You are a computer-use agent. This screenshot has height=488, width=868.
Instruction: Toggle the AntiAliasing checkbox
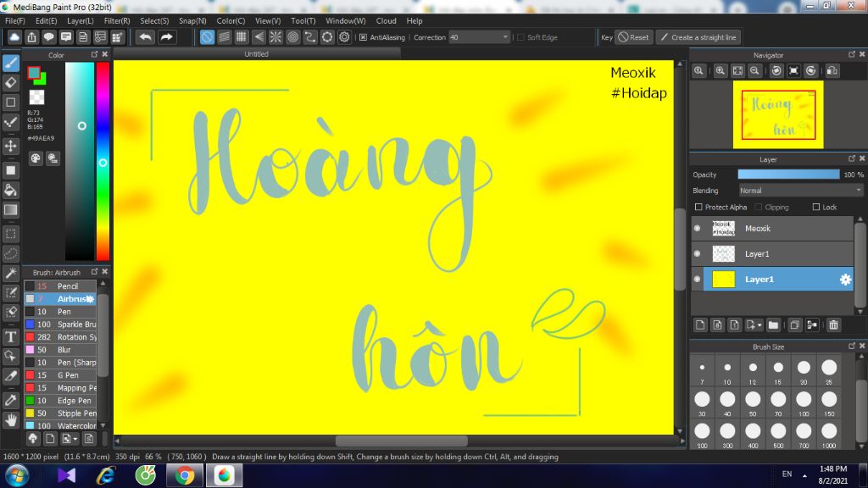coord(363,37)
